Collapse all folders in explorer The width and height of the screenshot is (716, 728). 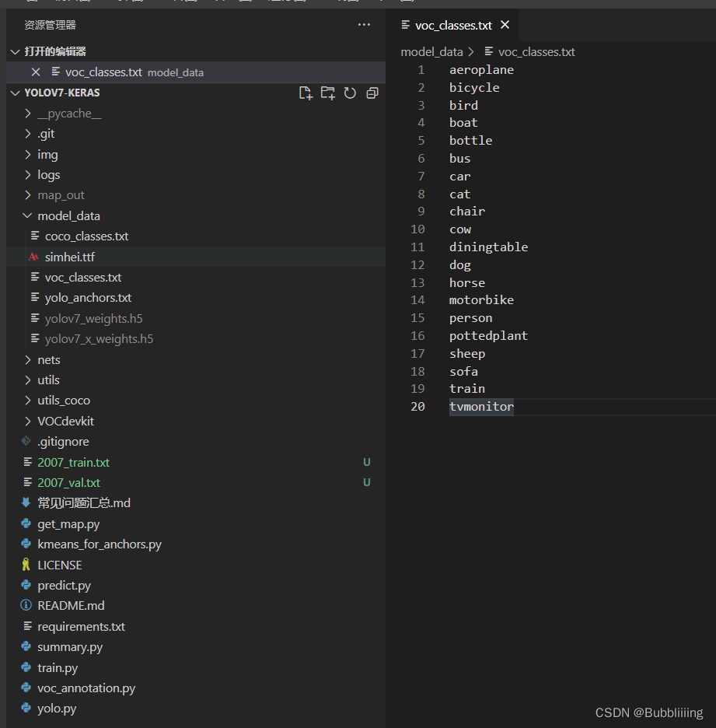pos(372,93)
